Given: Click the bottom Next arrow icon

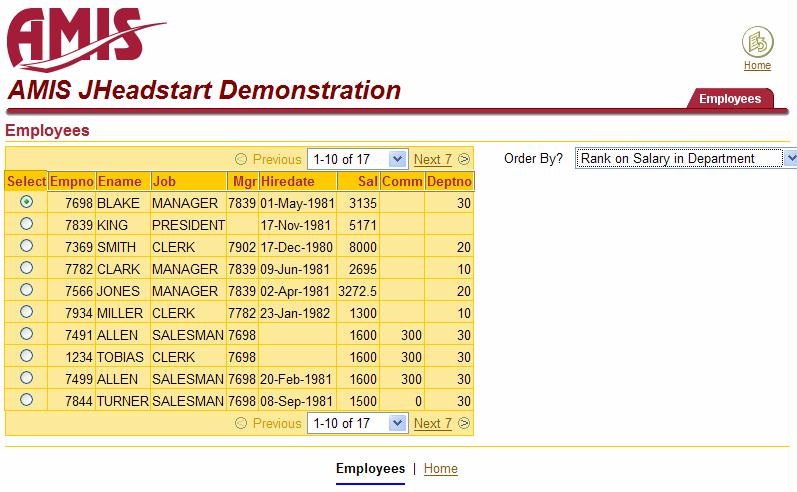Looking at the screenshot, I should click(464, 423).
